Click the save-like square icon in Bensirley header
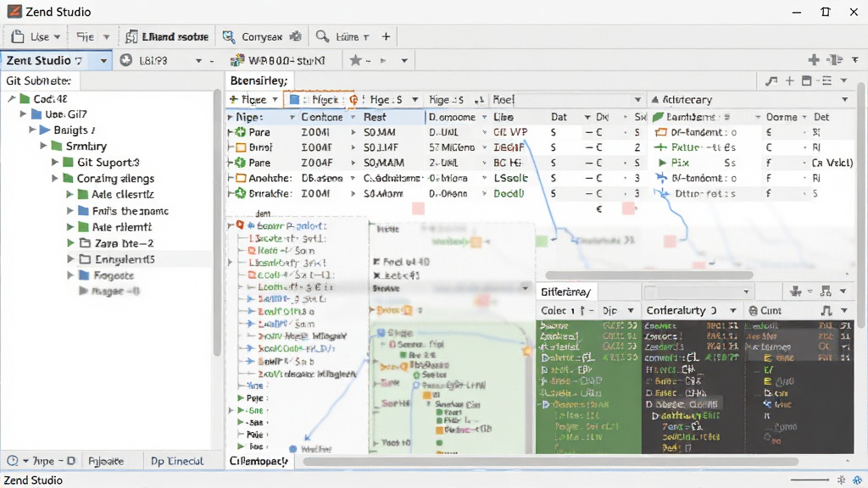The image size is (868, 488). pyautogui.click(x=807, y=81)
